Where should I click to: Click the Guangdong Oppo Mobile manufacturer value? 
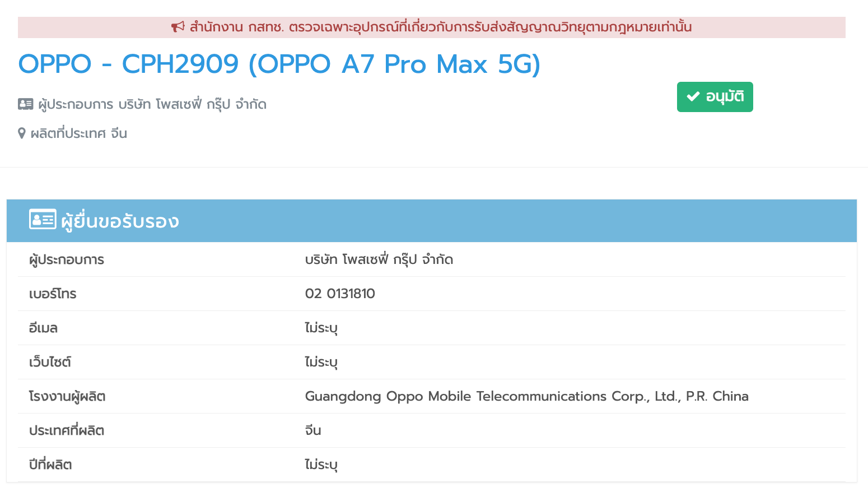[526, 396]
